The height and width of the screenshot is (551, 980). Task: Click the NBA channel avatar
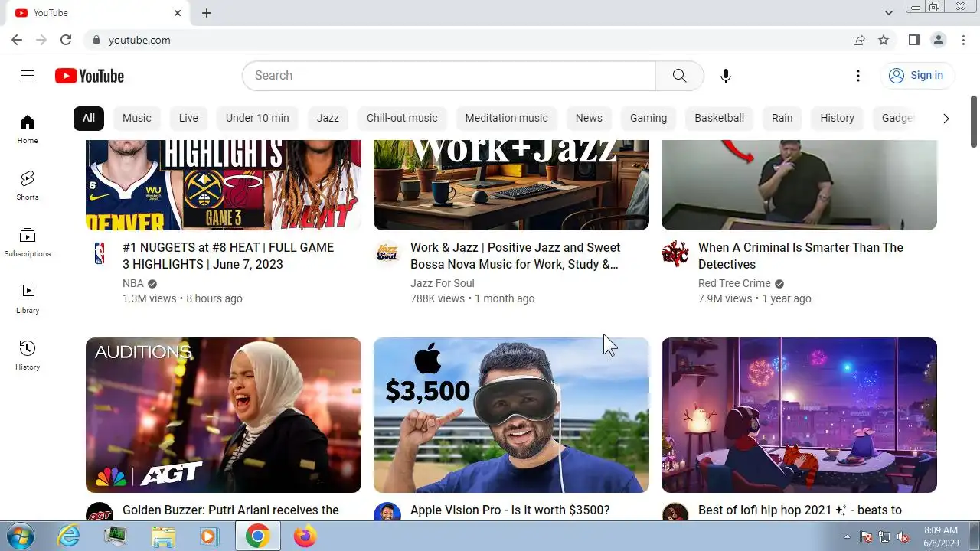click(x=100, y=253)
